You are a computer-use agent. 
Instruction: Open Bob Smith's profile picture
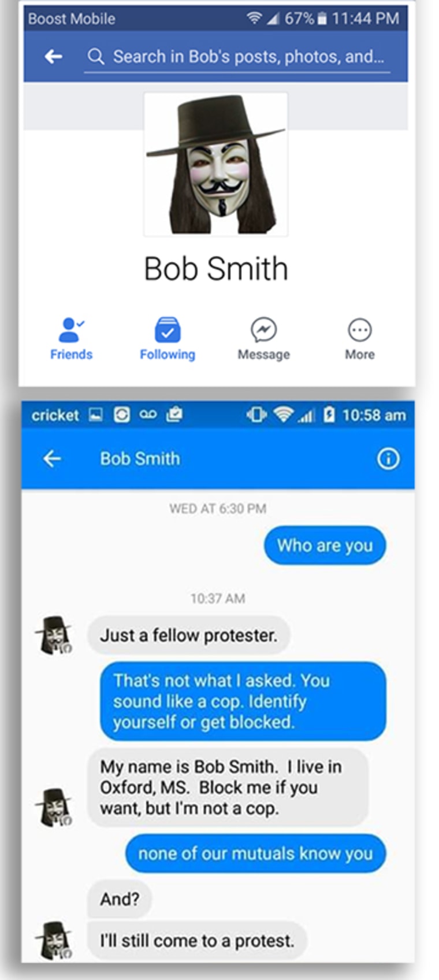click(215, 164)
